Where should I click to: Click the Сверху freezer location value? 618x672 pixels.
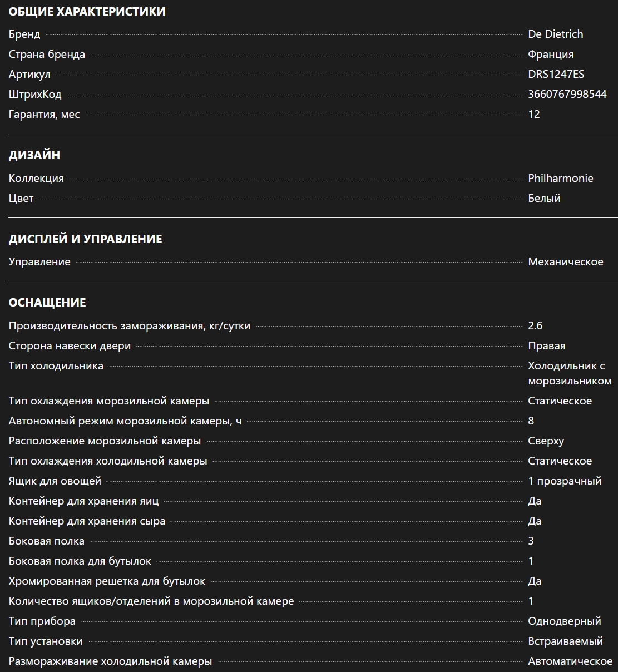click(546, 441)
